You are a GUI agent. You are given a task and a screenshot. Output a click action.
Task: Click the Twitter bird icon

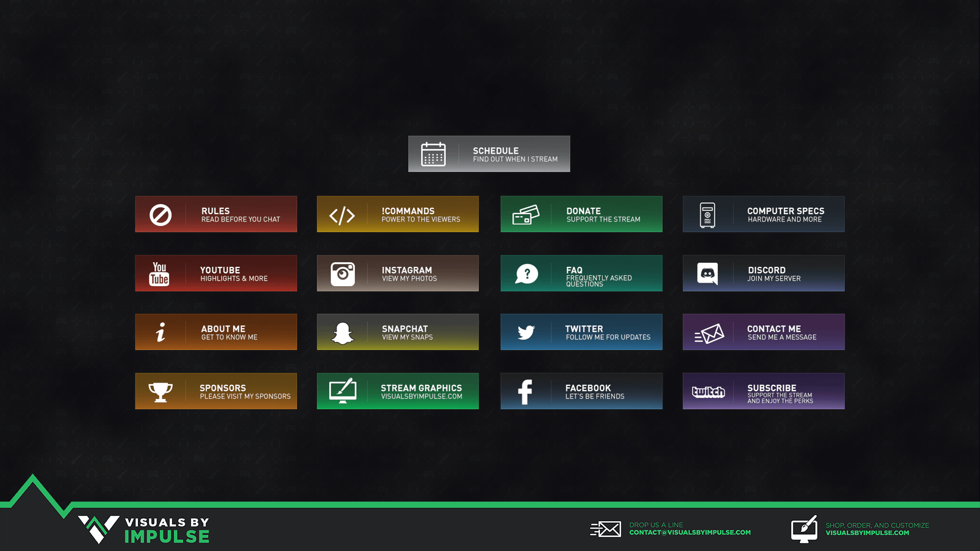526,332
